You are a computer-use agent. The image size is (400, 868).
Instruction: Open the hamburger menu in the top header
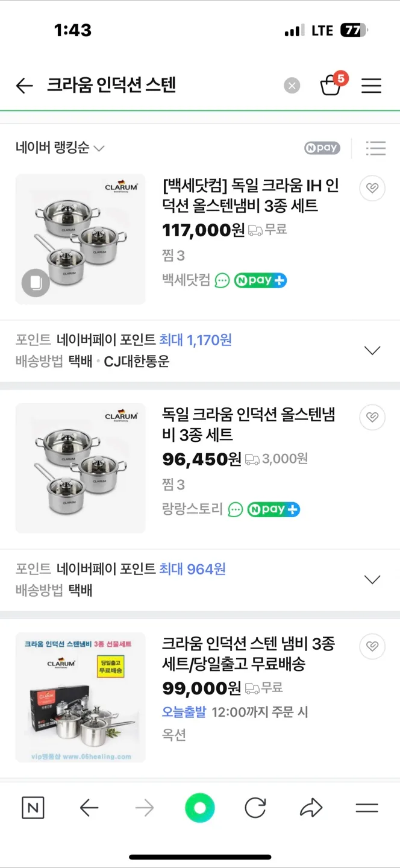pyautogui.click(x=371, y=86)
